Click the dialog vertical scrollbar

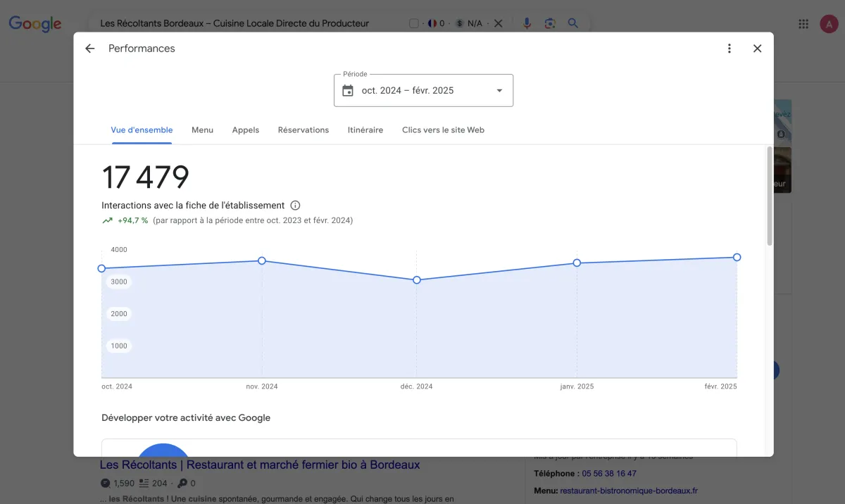[769, 196]
